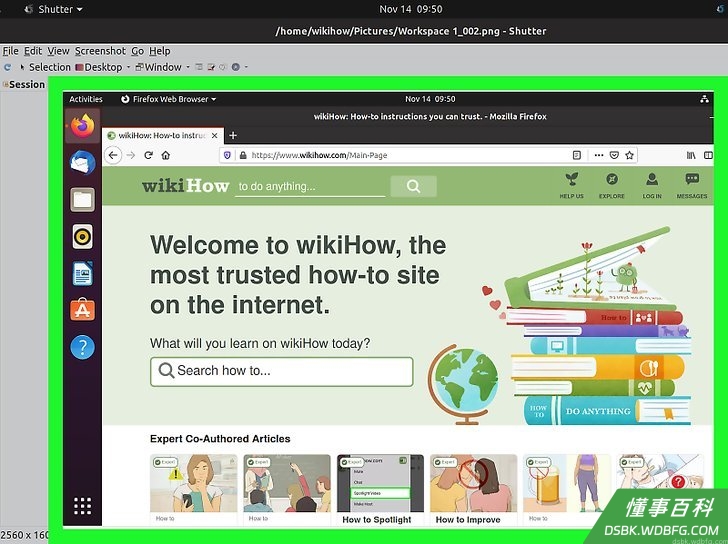The image size is (728, 544).
Task: Open Thunderbird mail from the dock
Action: [83, 163]
